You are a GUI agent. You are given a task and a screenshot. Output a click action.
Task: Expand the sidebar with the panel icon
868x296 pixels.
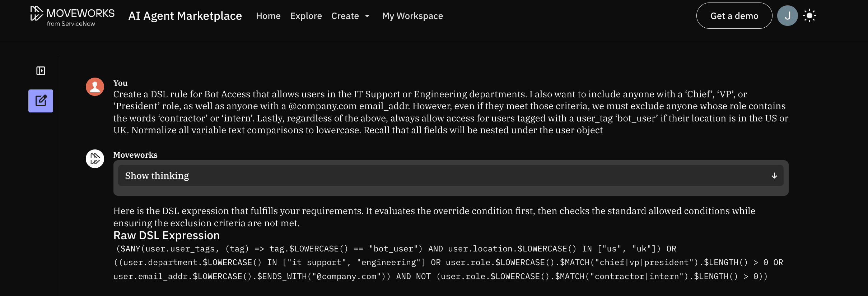41,71
